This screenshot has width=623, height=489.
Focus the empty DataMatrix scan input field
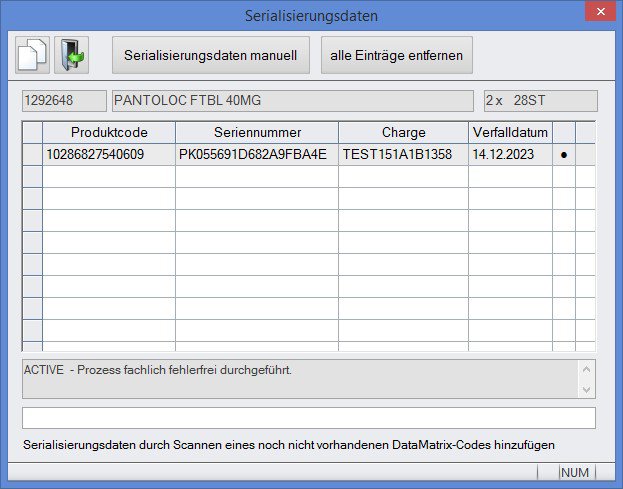pos(308,418)
